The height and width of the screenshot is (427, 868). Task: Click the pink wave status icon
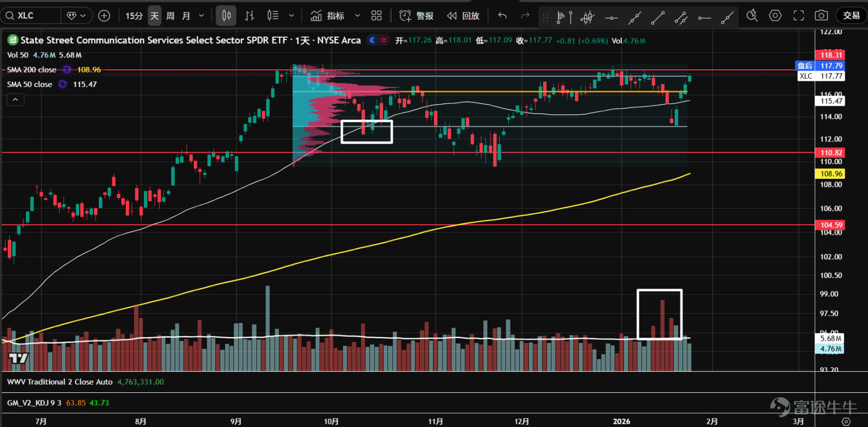(384, 40)
